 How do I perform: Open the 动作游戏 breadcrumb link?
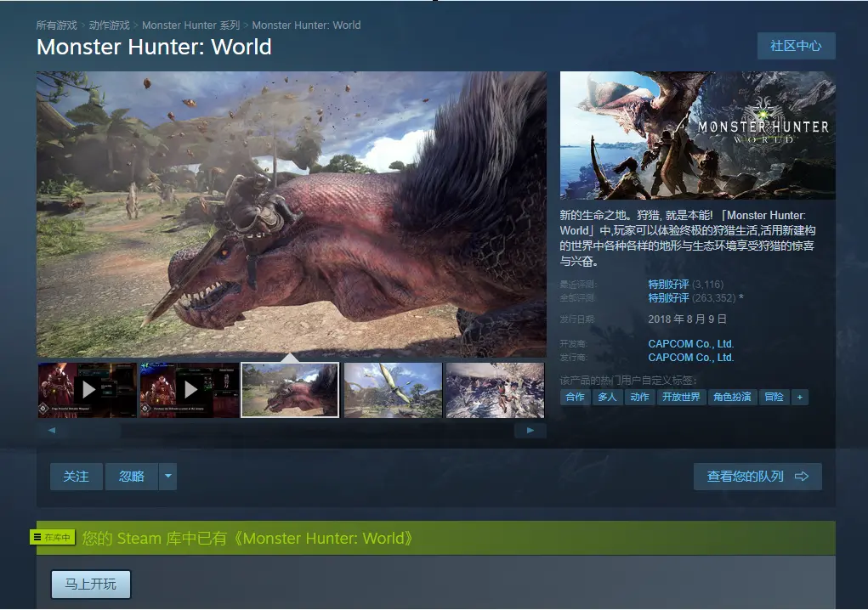[x=109, y=25]
